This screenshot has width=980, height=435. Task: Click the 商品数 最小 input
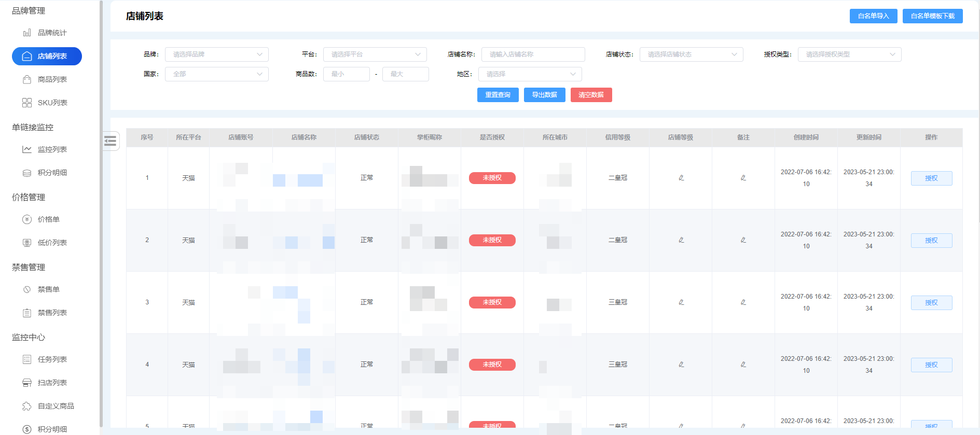tap(347, 74)
